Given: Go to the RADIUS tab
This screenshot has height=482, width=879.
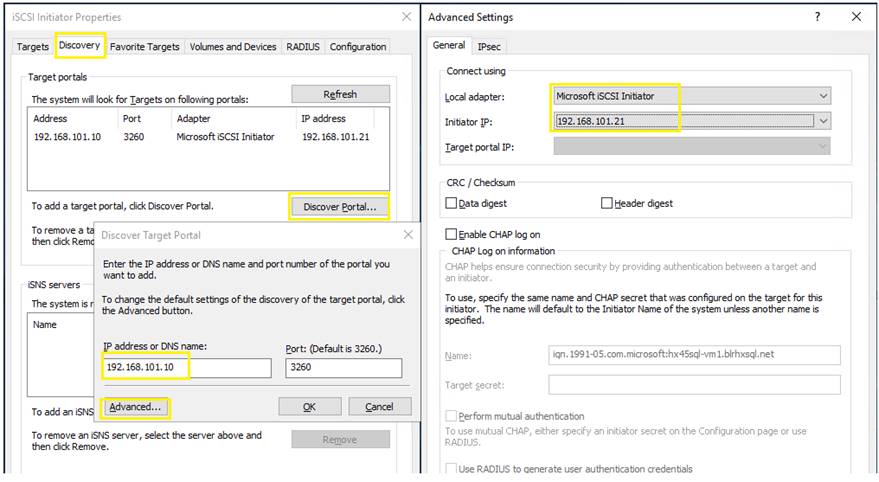Looking at the screenshot, I should pos(303,47).
